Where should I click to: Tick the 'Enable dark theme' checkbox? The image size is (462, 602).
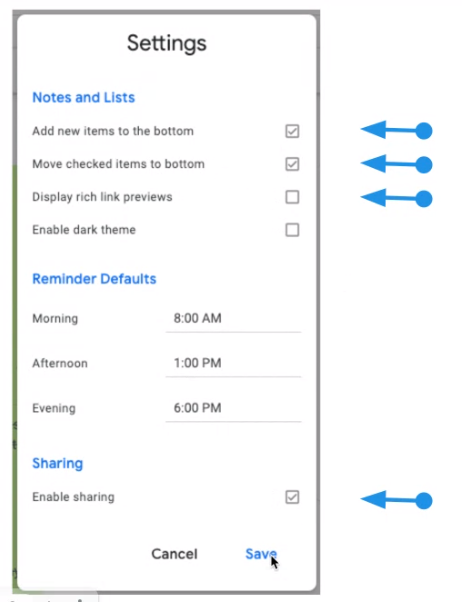[292, 230]
